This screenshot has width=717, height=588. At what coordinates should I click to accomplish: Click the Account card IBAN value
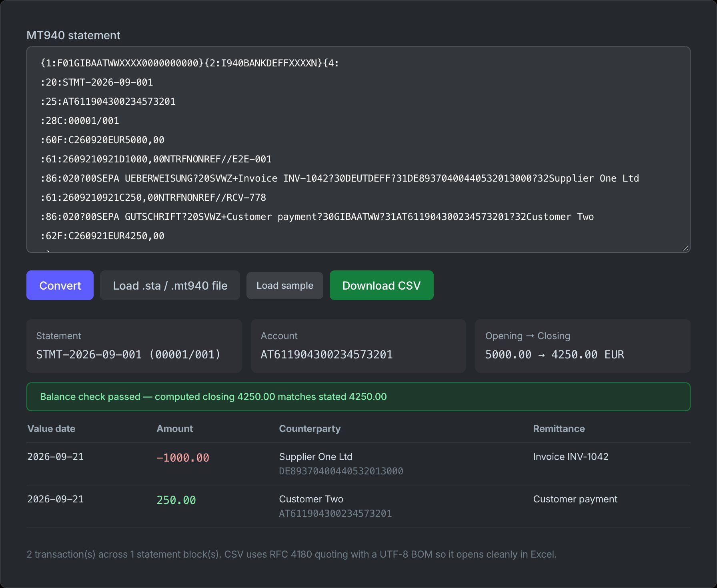coord(327,354)
